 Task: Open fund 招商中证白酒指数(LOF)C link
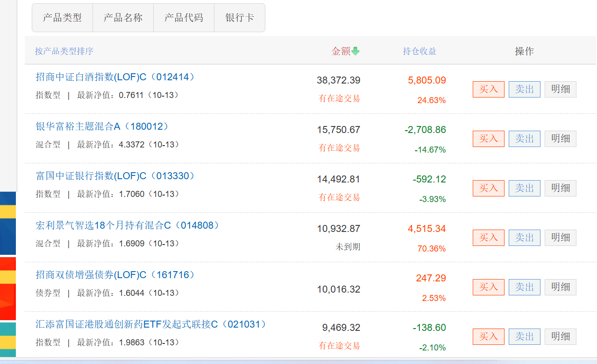(x=115, y=77)
